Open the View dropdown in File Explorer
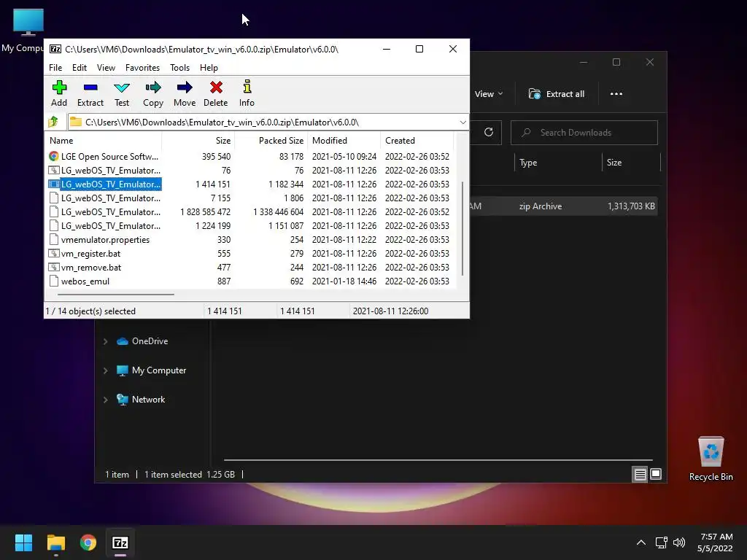Screen dimensions: 747x560 pyautogui.click(x=489, y=94)
